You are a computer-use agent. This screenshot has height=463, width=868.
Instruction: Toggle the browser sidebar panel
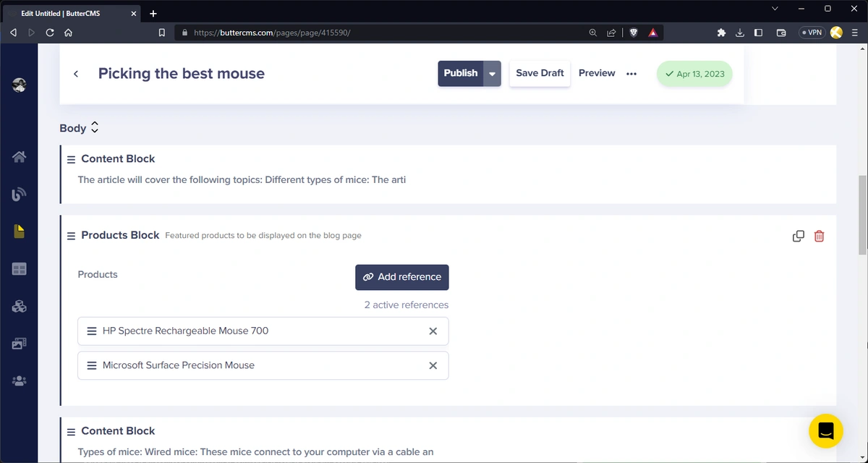pos(758,33)
